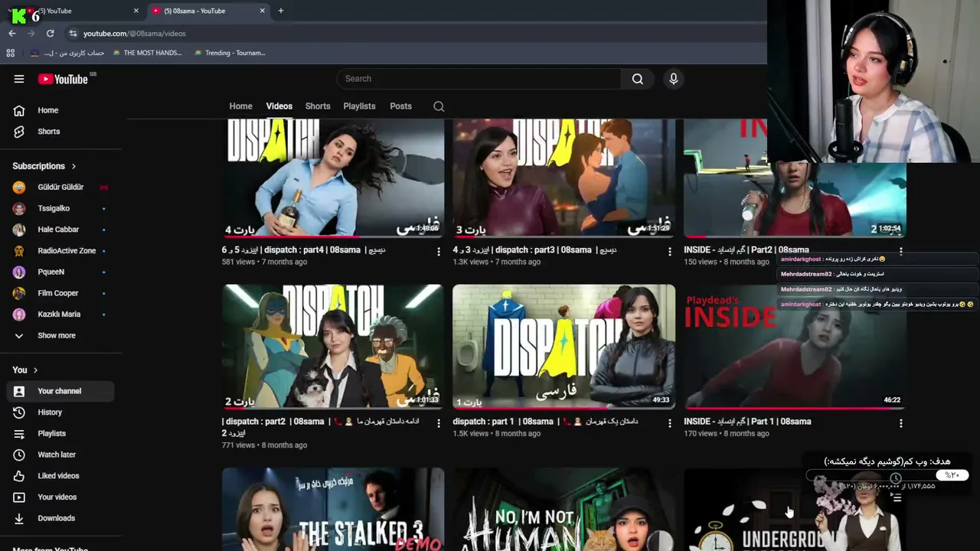Viewport: 980px width, 551px height.
Task: Open Downloads in the sidebar
Action: [x=60, y=518]
